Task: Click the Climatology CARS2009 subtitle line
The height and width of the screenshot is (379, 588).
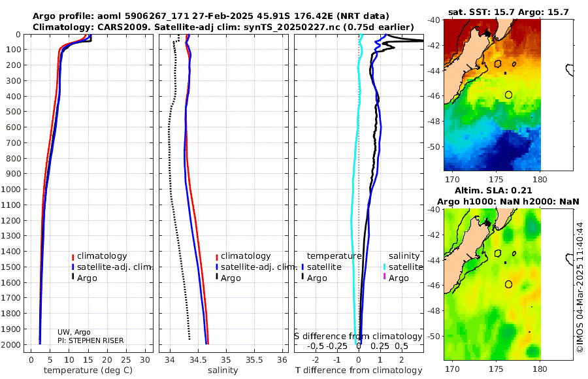Action: pos(223,27)
